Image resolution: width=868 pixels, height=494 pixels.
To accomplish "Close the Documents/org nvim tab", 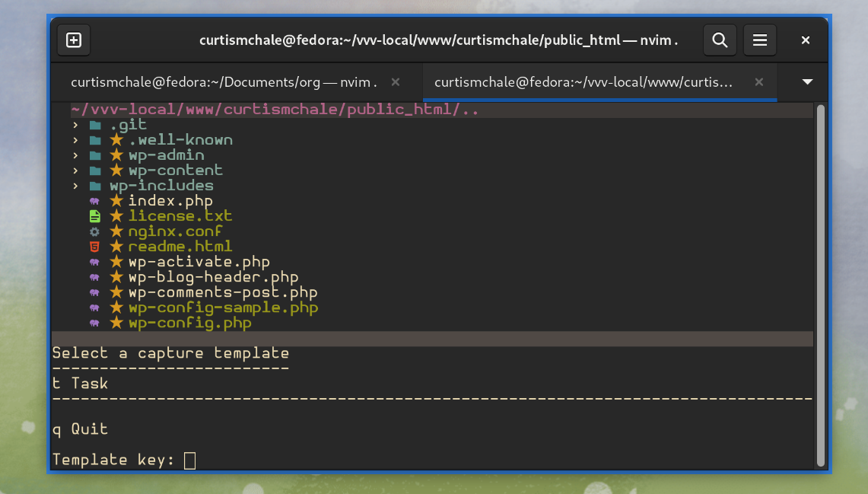I will click(395, 82).
